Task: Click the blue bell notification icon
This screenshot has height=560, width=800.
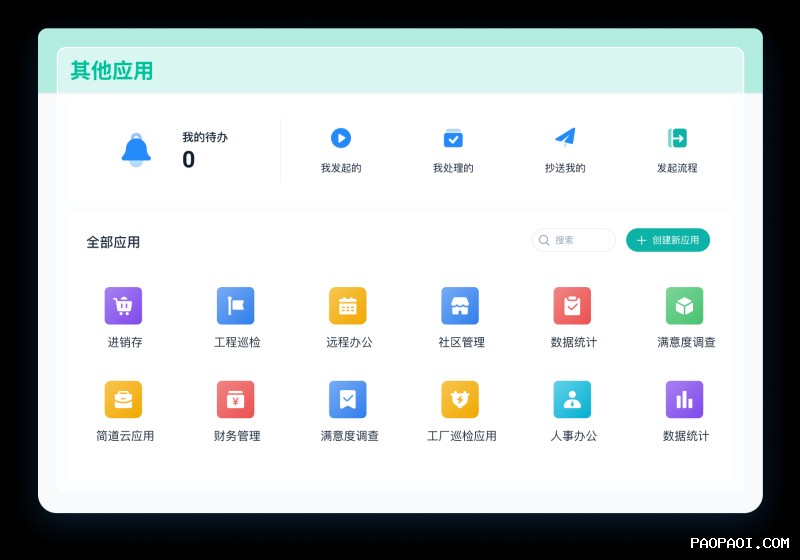Action: pyautogui.click(x=136, y=149)
